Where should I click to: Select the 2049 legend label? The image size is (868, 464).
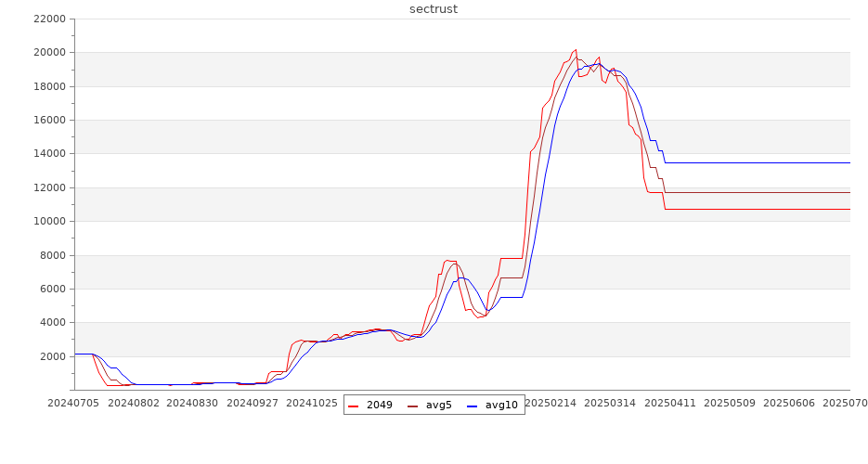[x=379, y=406]
